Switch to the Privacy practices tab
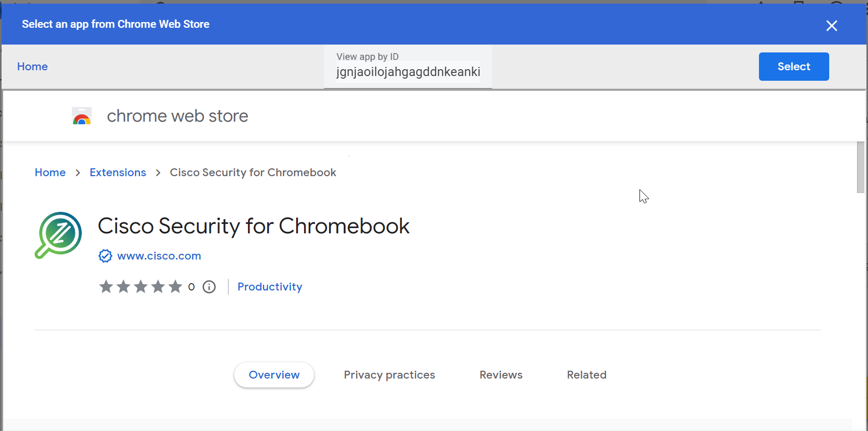 click(389, 375)
